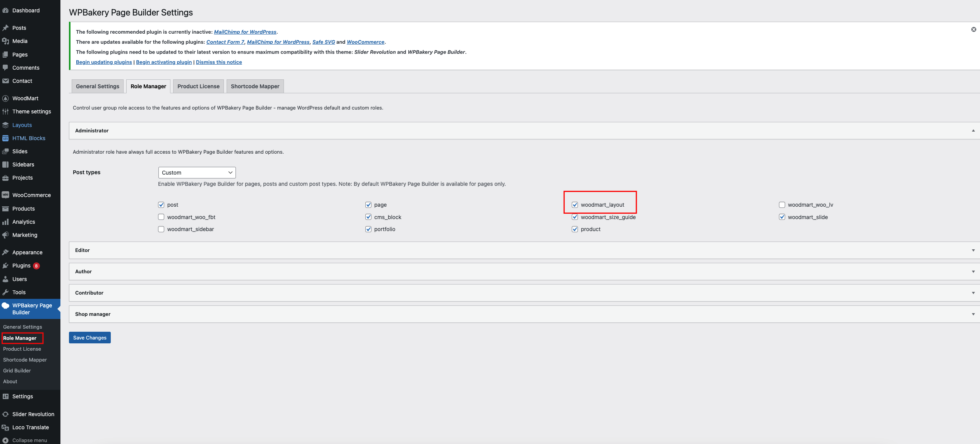
Task: Click the Plugins plug icon
Action: tap(5, 266)
